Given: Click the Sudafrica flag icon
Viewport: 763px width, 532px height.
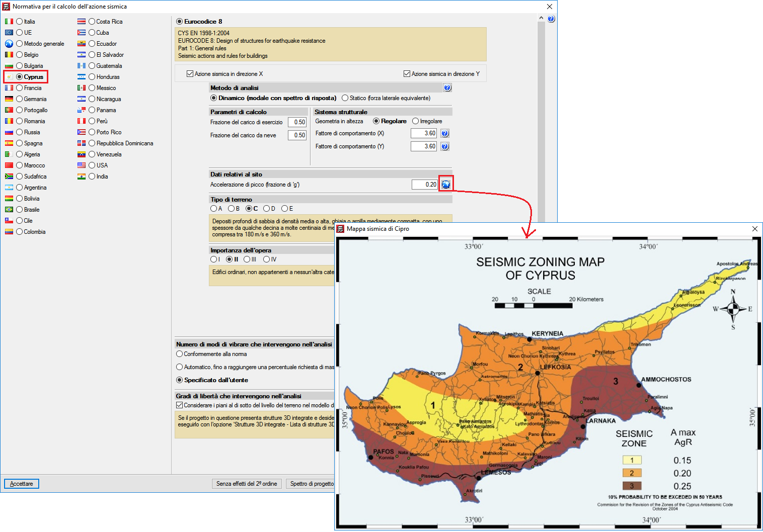Looking at the screenshot, I should [x=9, y=176].
